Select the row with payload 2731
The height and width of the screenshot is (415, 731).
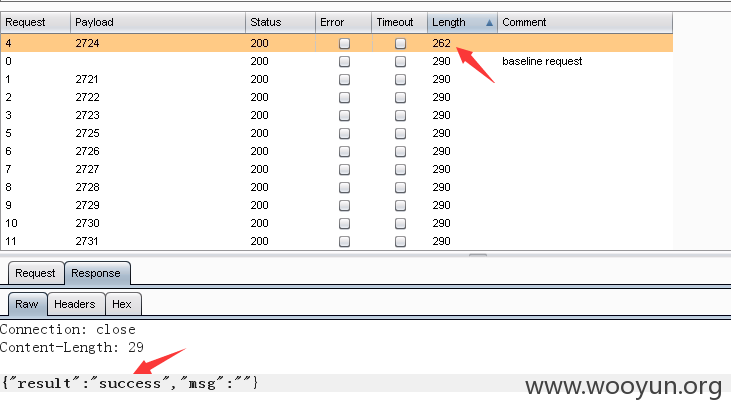click(337, 241)
